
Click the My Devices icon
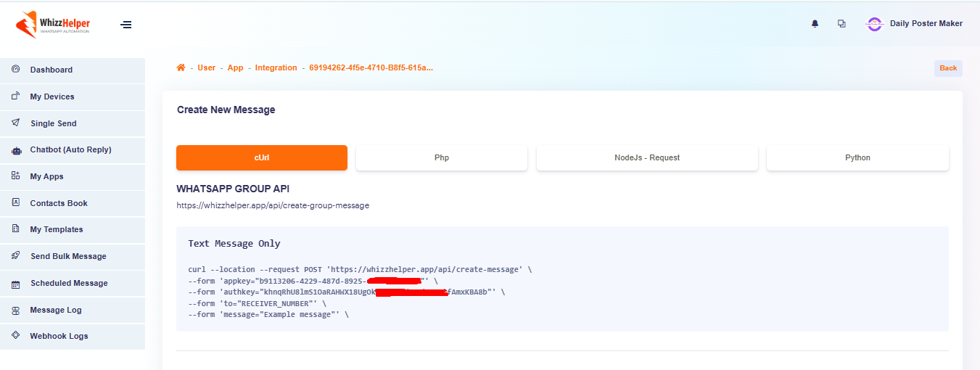(16, 96)
